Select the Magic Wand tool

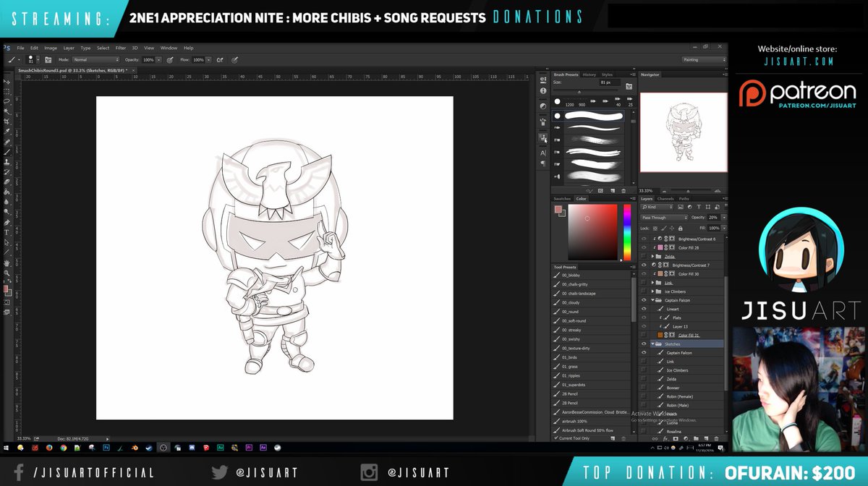click(7, 113)
